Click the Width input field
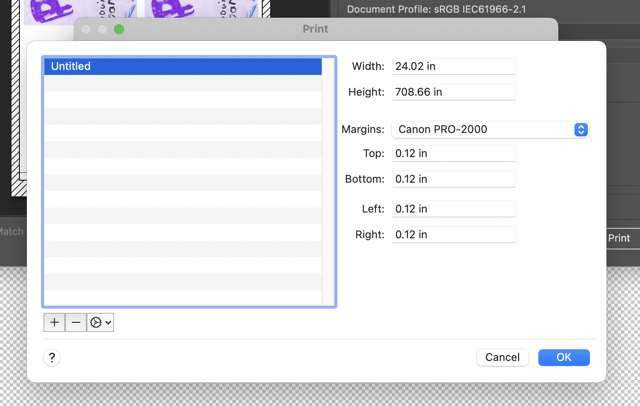 (453, 67)
